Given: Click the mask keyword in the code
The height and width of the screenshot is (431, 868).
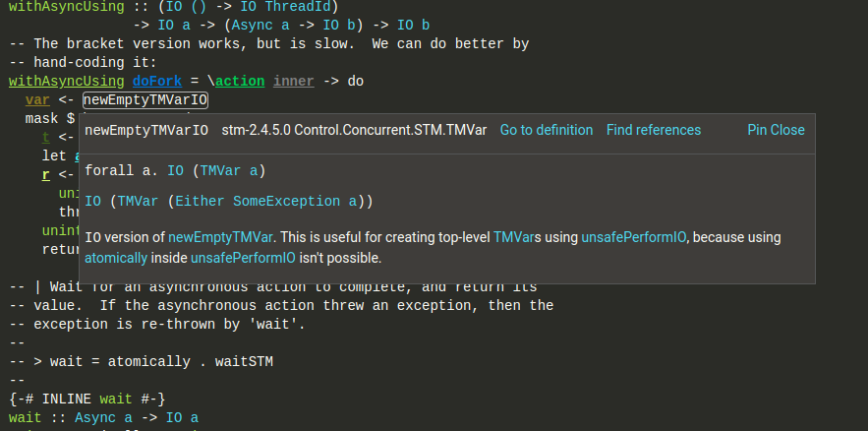Looking at the screenshot, I should [41, 118].
